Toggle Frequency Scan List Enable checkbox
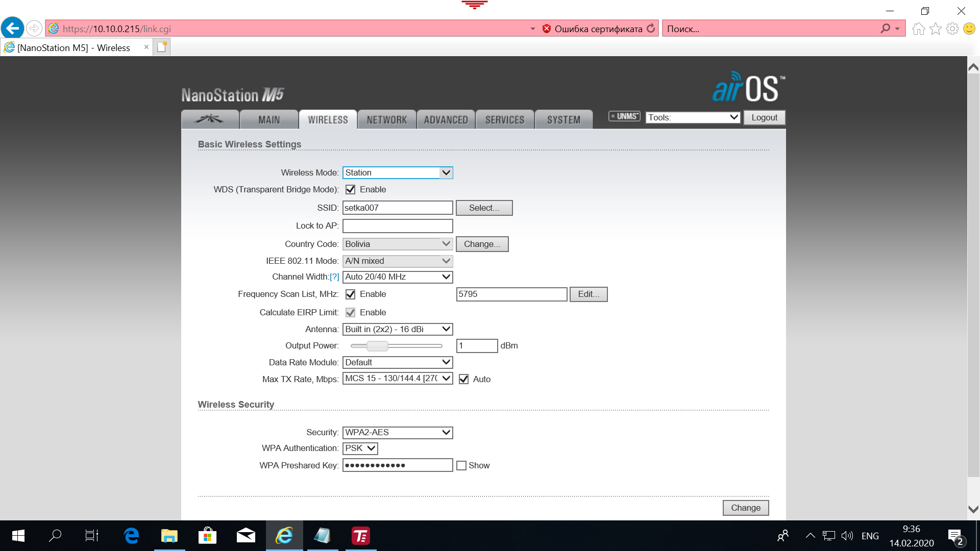Screen dimensions: 980x551 350,294
